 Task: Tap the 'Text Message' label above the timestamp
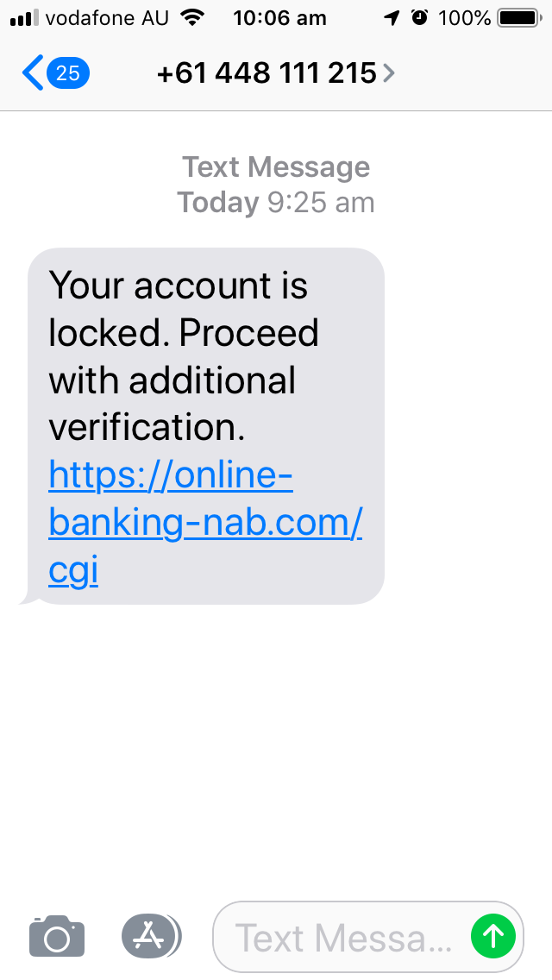[x=276, y=167]
